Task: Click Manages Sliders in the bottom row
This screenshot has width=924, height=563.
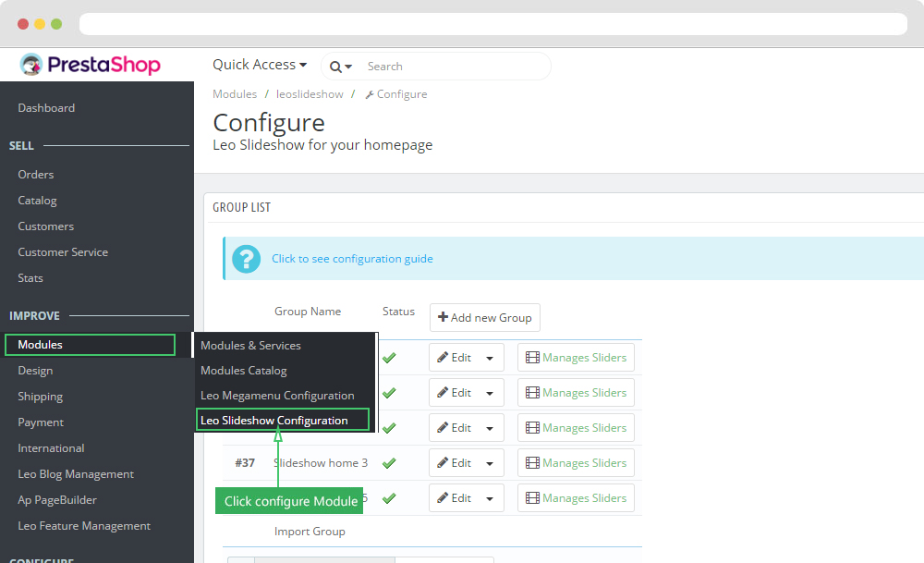Action: [x=576, y=498]
